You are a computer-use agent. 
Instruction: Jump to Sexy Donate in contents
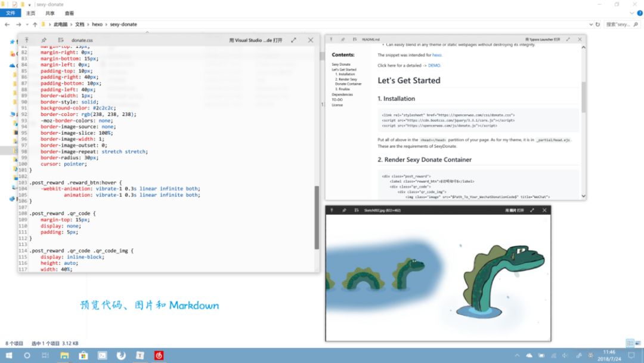[341, 64]
